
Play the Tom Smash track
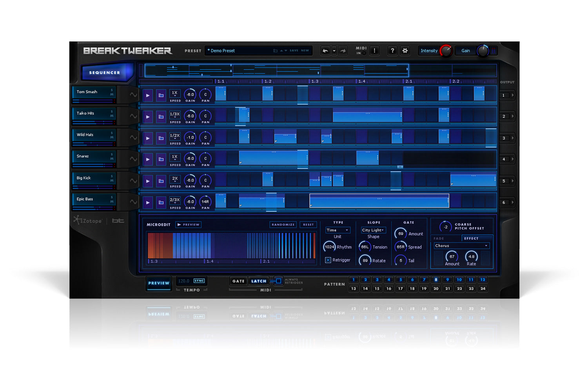click(148, 95)
